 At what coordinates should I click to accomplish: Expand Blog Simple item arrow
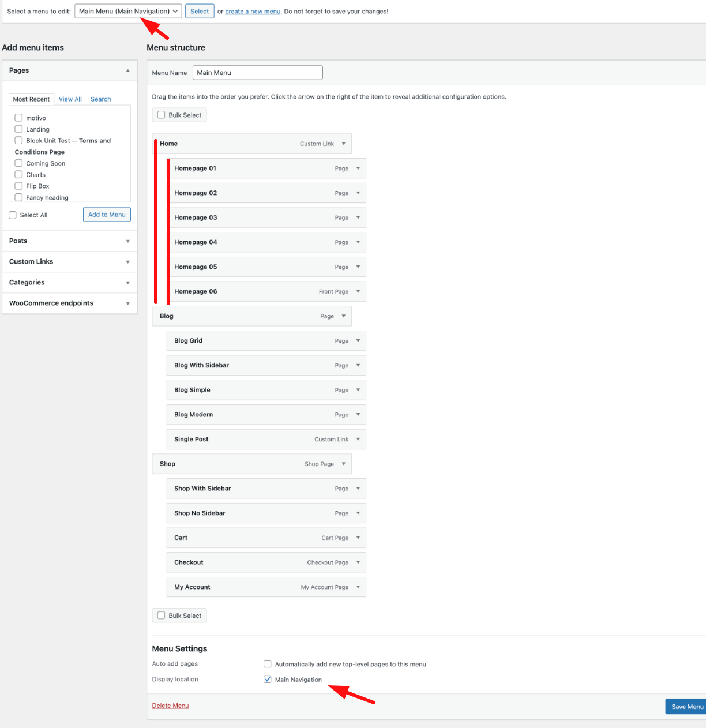coord(358,390)
